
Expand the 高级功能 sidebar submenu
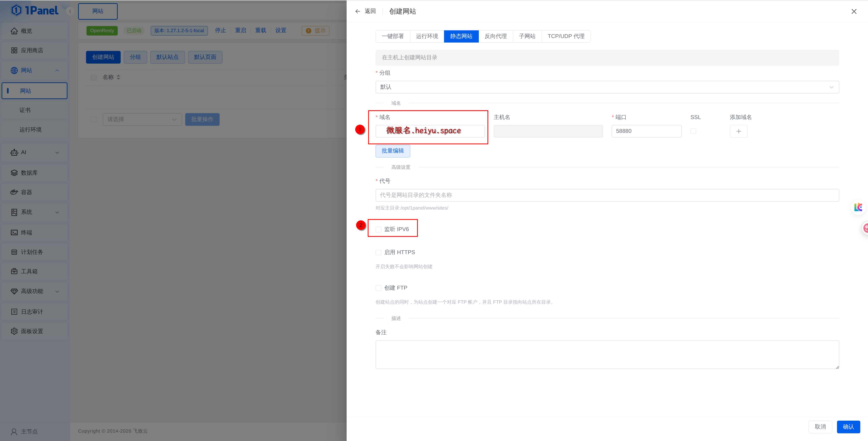point(57,291)
